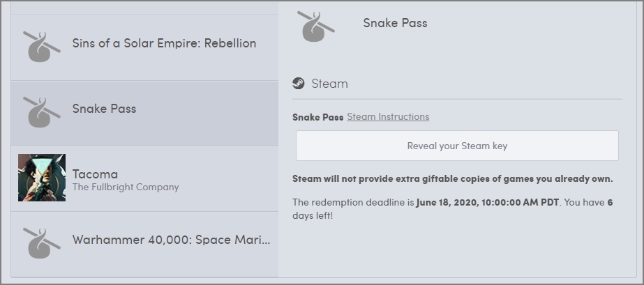The height and width of the screenshot is (285, 644).
Task: Click The Fullbright Company developer name
Action: click(126, 187)
